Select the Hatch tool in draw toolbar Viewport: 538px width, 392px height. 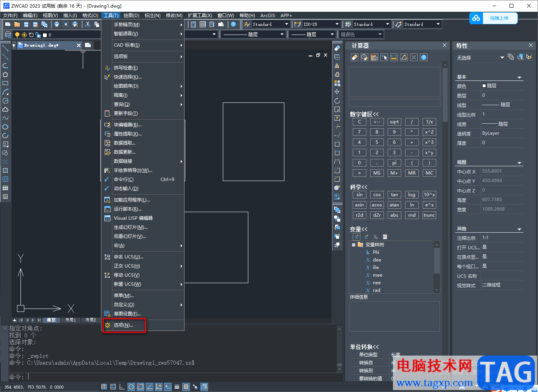tap(5, 170)
